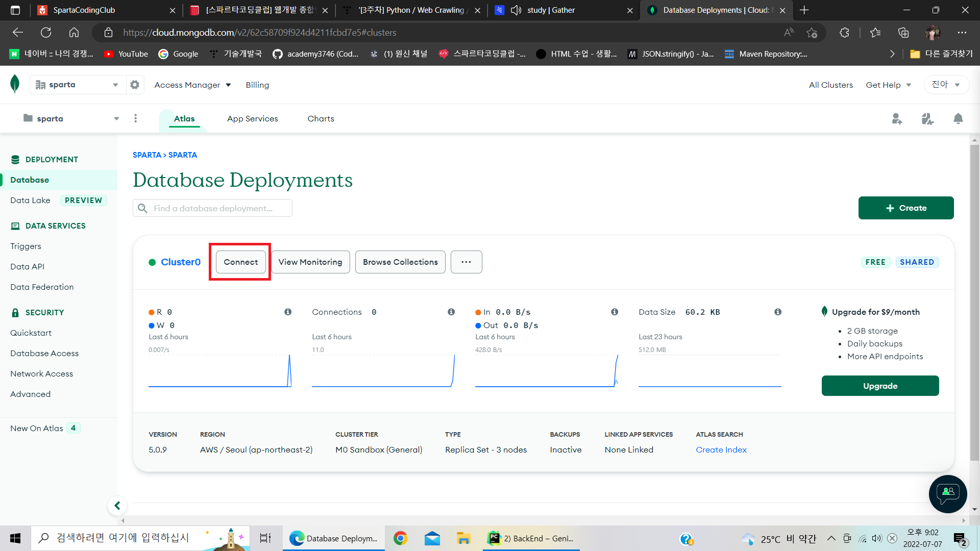Screen dimensions: 980x551
Task: Open the Access Manager dropdown
Action: point(192,85)
